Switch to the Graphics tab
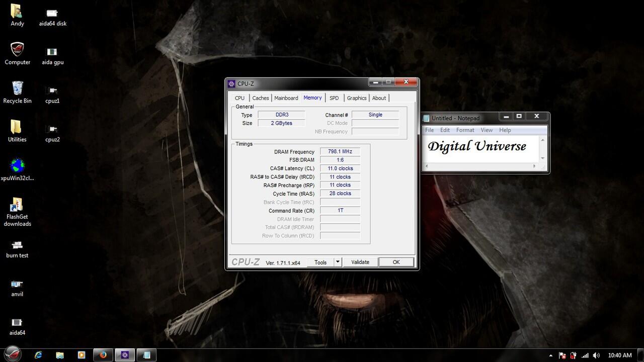644x362 pixels. (357, 98)
